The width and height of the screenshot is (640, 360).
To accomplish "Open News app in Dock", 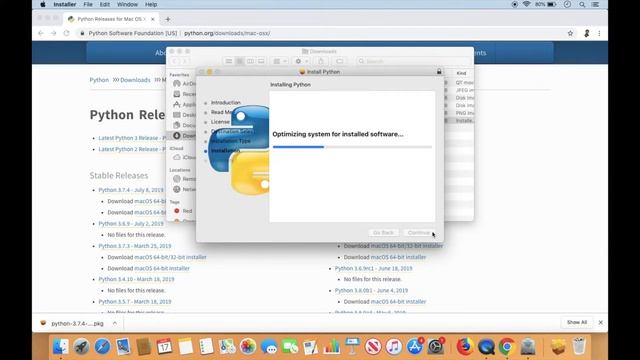I will (373, 347).
